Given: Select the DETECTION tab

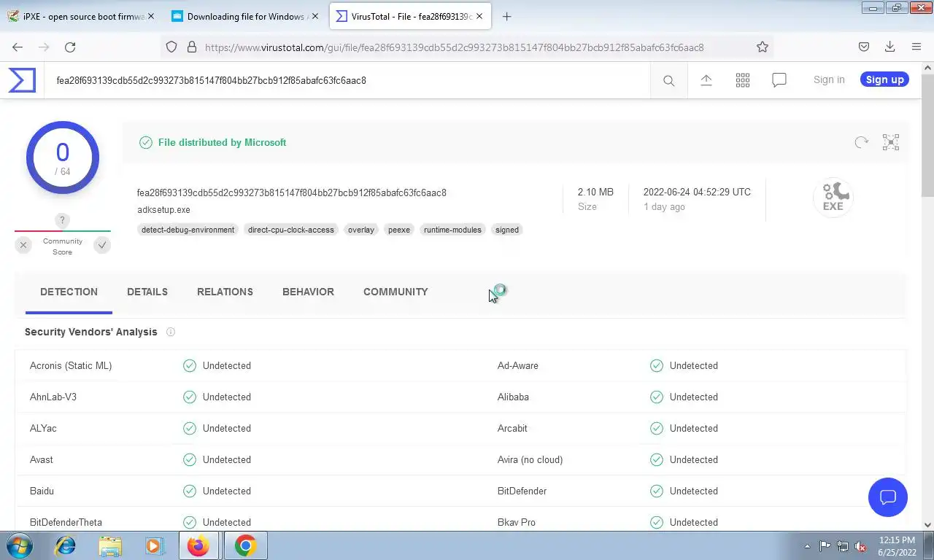Looking at the screenshot, I should pos(69,292).
